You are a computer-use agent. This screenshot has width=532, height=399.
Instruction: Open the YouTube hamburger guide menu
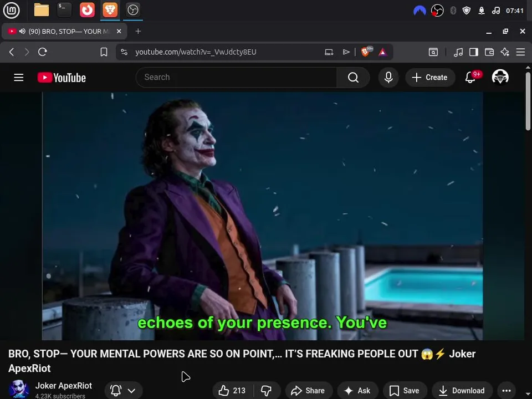coord(19,78)
